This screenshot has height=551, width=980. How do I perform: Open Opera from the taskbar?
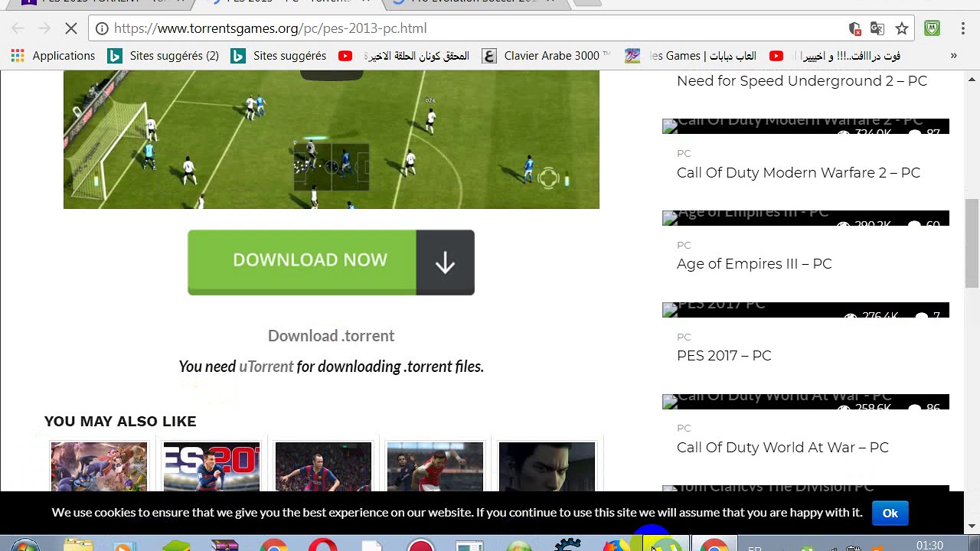pyautogui.click(x=323, y=545)
